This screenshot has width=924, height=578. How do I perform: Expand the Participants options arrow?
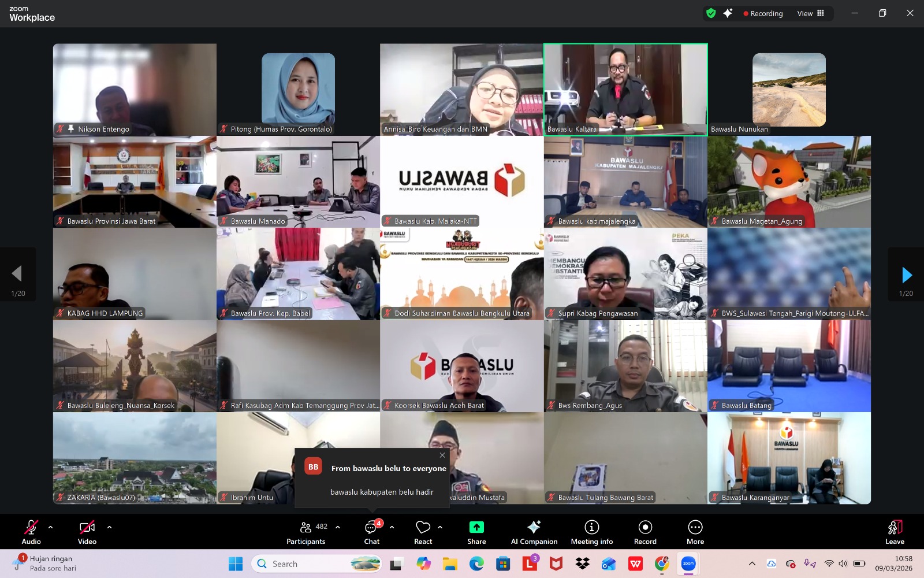click(338, 527)
